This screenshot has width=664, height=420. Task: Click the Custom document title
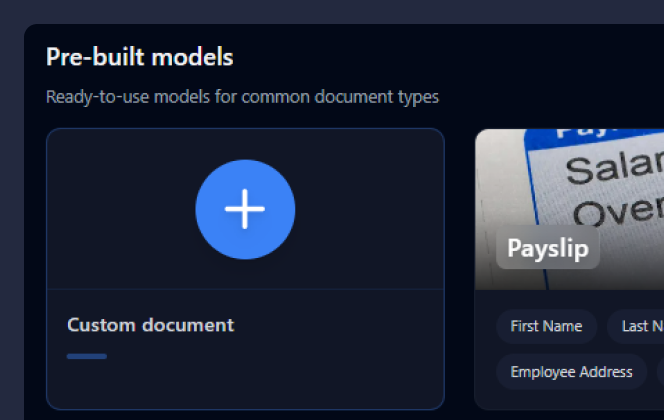150,325
